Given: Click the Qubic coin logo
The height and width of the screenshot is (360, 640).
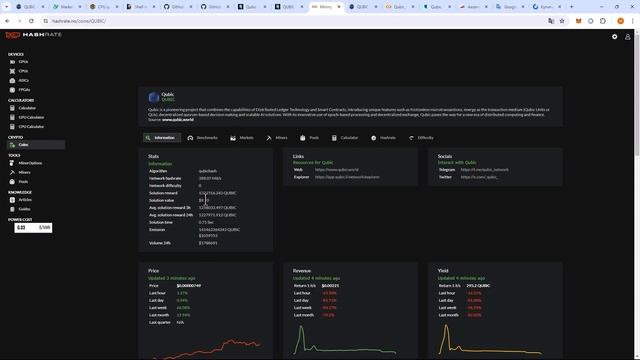Looking at the screenshot, I should 154,97.
